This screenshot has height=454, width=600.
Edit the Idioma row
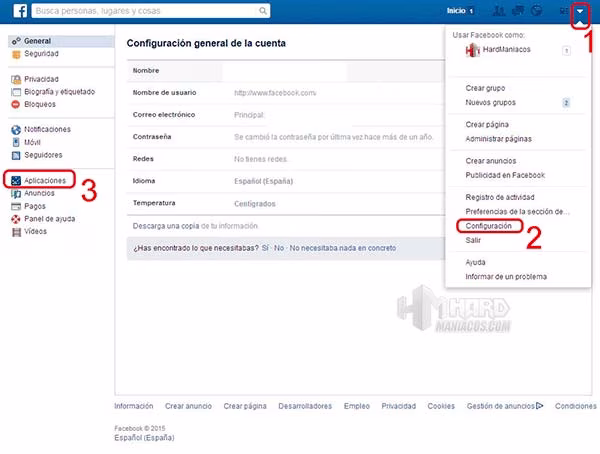[286, 181]
